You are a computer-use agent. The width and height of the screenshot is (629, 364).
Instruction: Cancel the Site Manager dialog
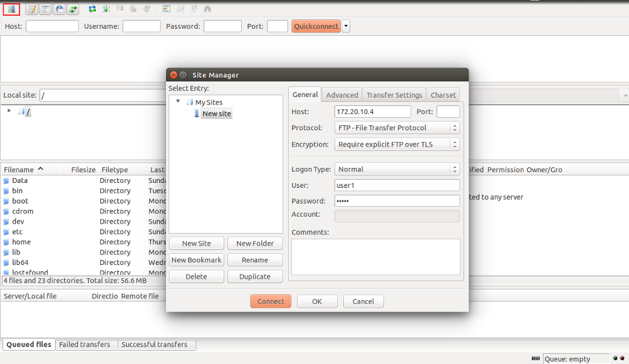coord(363,301)
